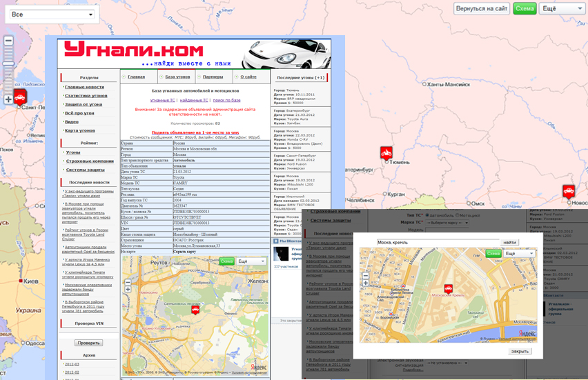Open the 'Ещё' dropdown on main map
Screen dimensions: 588x380
coord(562,8)
